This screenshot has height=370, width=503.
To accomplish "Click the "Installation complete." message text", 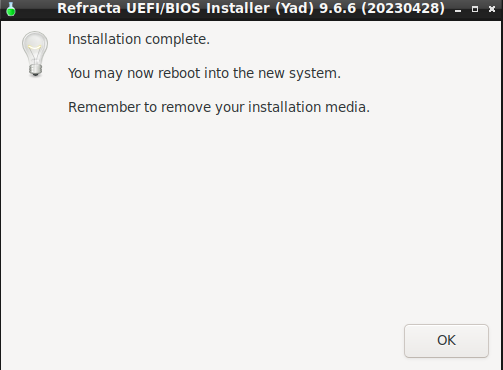I will (139, 39).
